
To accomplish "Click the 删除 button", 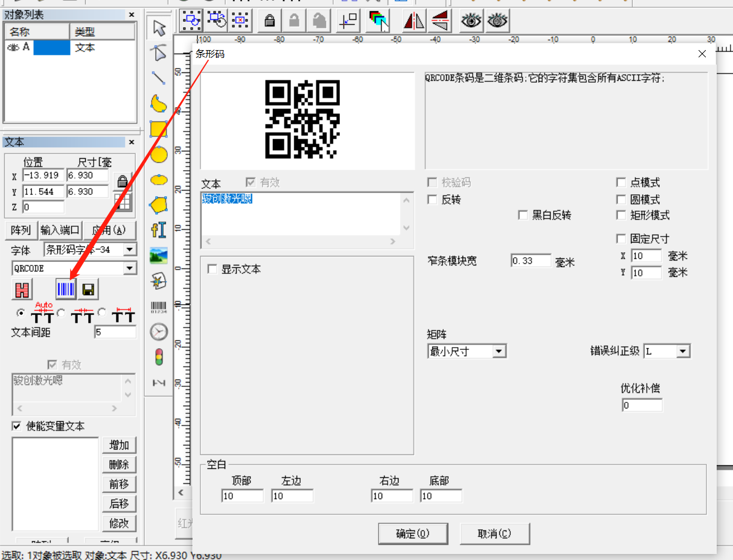I will coord(119,465).
